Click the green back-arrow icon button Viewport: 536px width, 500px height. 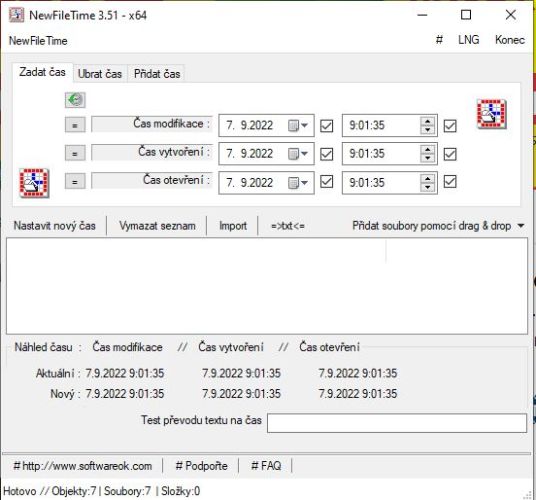pyautogui.click(x=75, y=100)
